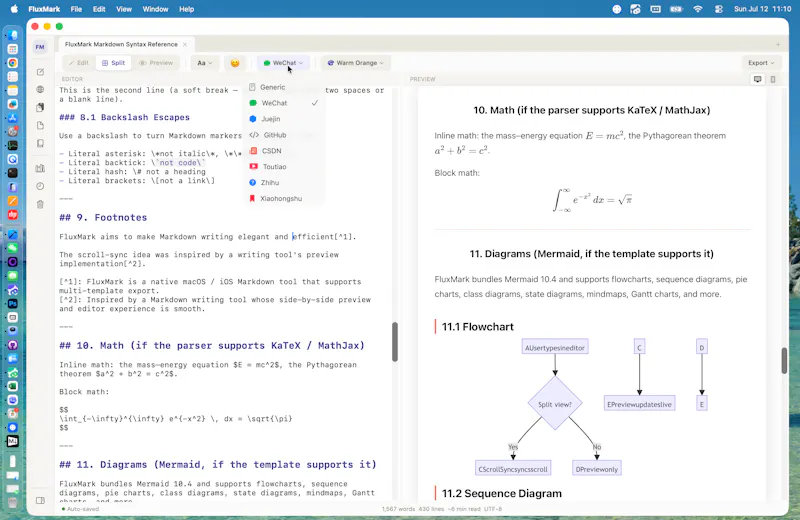Click the '## 11. Diagrams' heading in editor
Image resolution: width=800 pixels, height=520 pixels.
pyautogui.click(x=218, y=465)
